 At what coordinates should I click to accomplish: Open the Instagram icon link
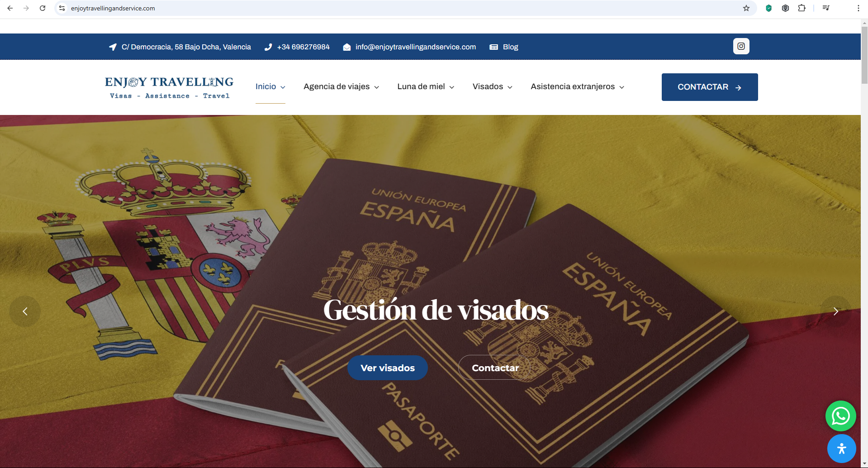[x=741, y=46]
